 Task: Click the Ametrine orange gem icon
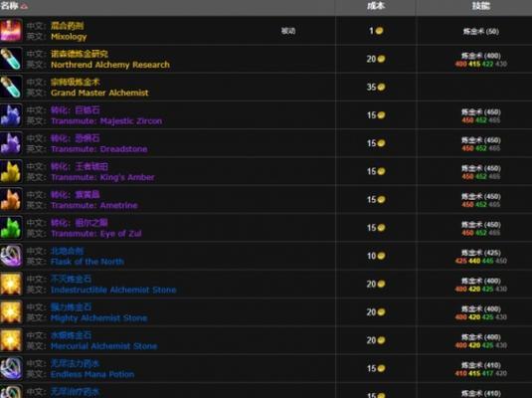point(11,200)
